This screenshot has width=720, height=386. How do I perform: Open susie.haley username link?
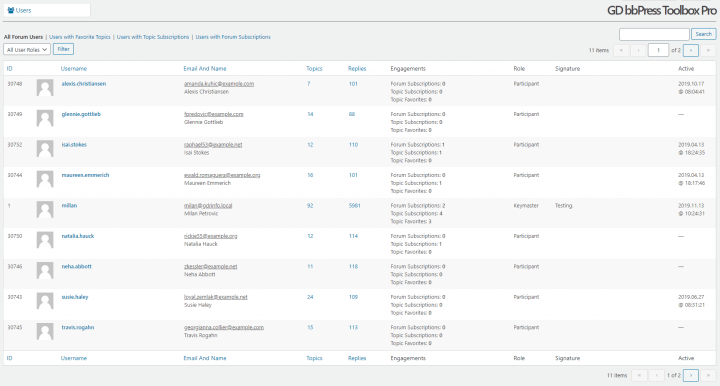[x=75, y=297]
